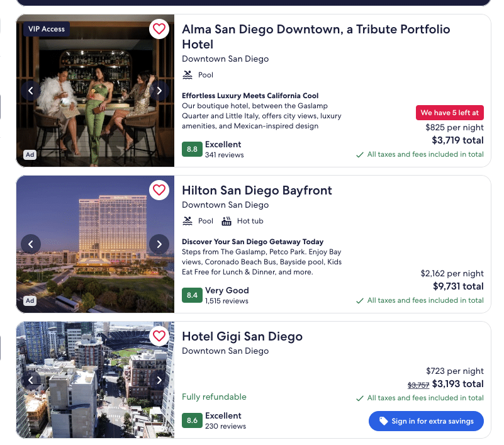504x445 pixels.
Task: Save Hilton San Diego Bayfront to favorites
Action: click(159, 190)
